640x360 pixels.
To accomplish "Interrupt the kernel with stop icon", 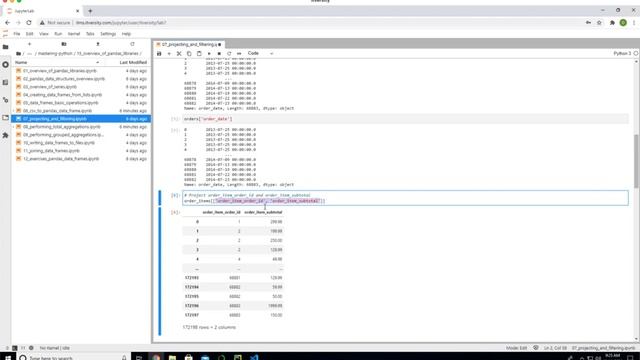I will click(219, 53).
